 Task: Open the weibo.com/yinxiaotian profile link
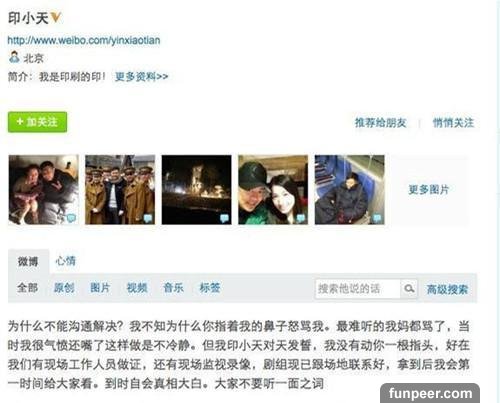tap(84, 40)
